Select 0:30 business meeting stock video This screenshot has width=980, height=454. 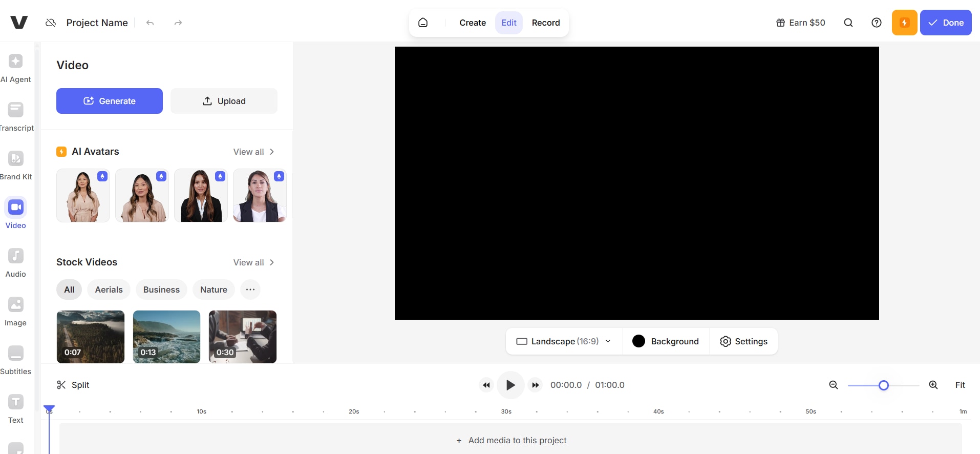243,337
